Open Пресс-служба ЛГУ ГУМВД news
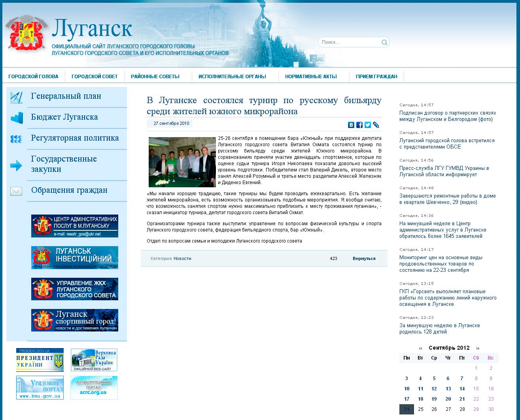Image resolution: width=520 pixels, height=420 pixels. [444, 171]
